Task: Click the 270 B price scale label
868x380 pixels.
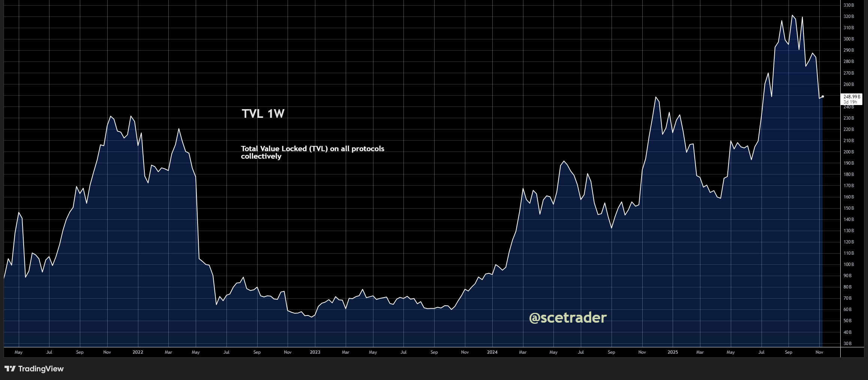Action: 849,73
